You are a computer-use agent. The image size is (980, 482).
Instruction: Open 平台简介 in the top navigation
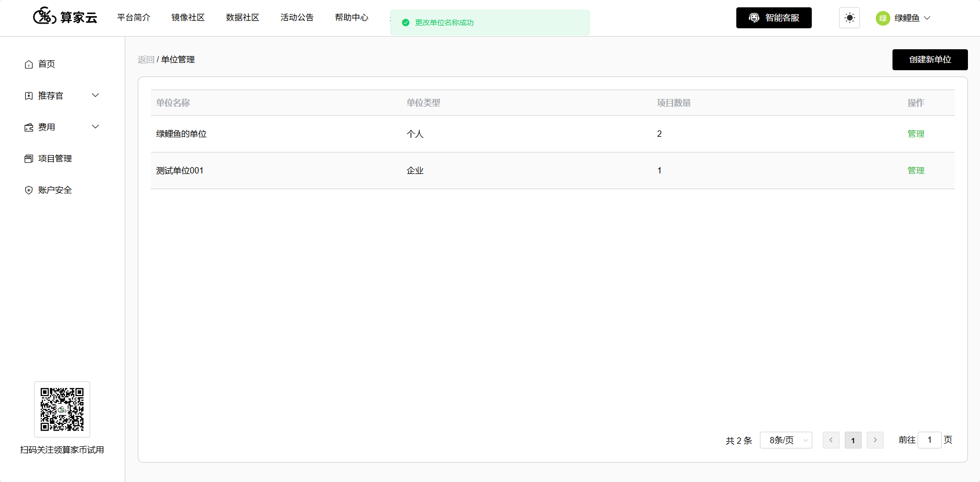pos(134,17)
